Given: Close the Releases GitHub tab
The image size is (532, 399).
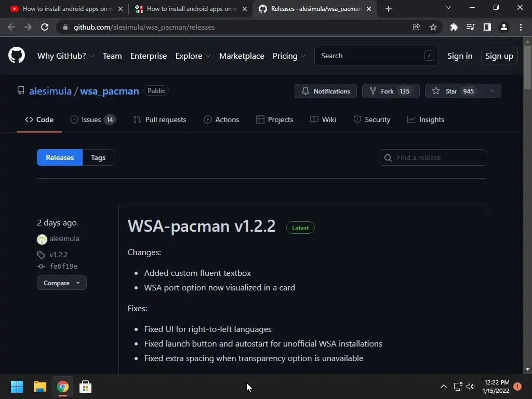Looking at the screenshot, I should (x=369, y=9).
